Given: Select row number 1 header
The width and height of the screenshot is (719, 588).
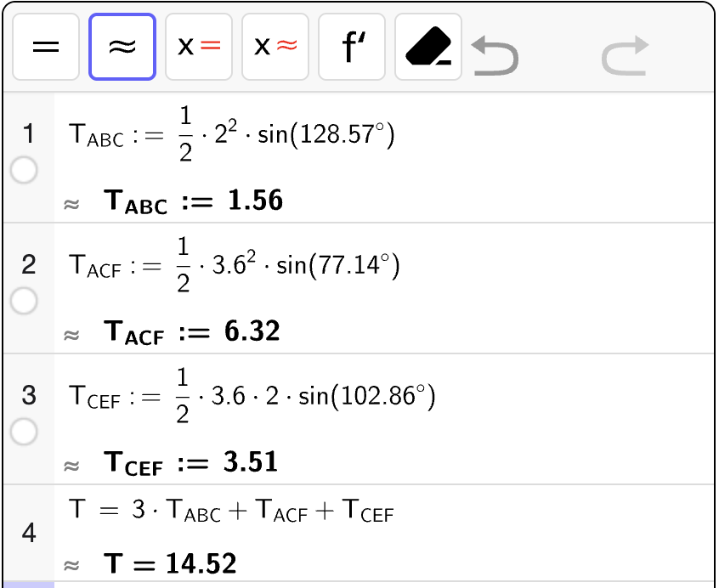Looking at the screenshot, I should point(28,133).
